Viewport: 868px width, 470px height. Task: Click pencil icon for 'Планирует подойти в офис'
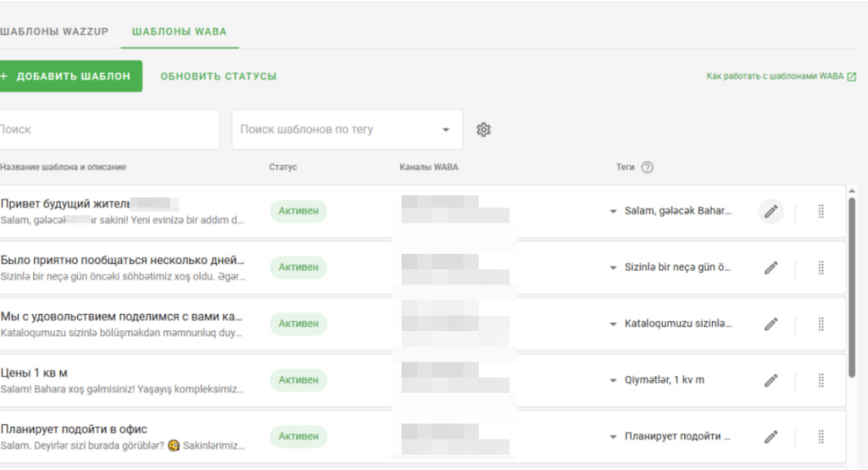pyautogui.click(x=771, y=437)
